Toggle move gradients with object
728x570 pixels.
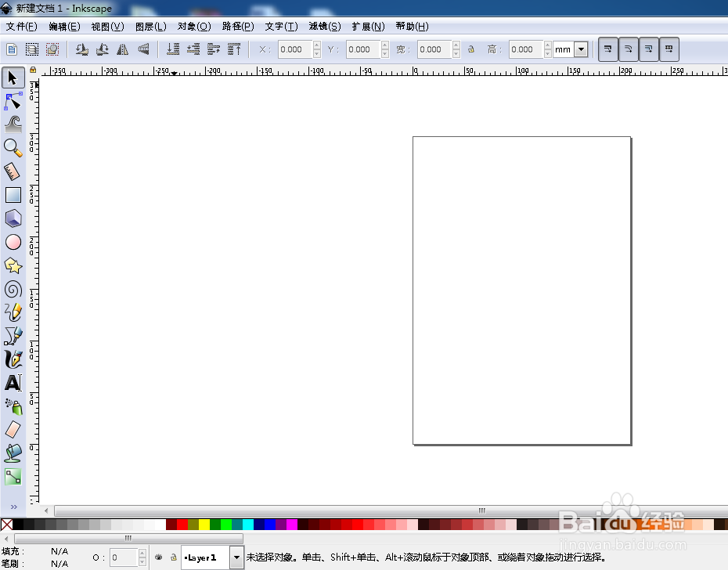[649, 49]
